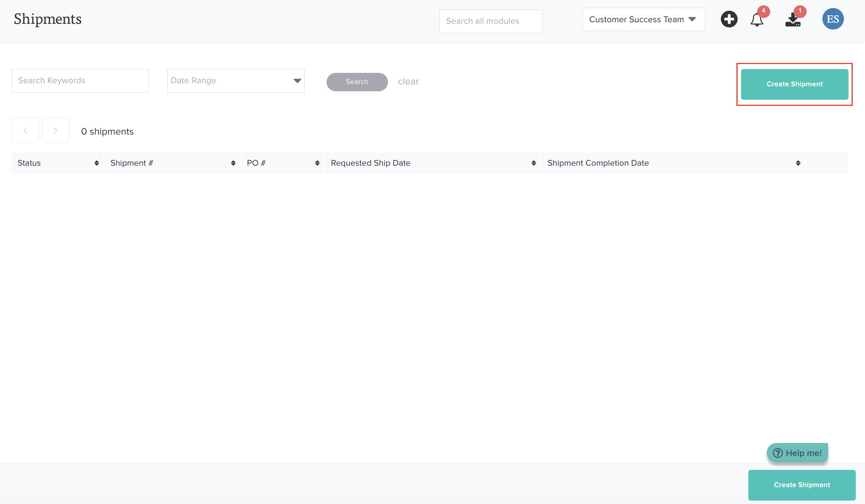Sort by Status column arrows
Viewport: 865px width, 504px height.
coord(97,163)
